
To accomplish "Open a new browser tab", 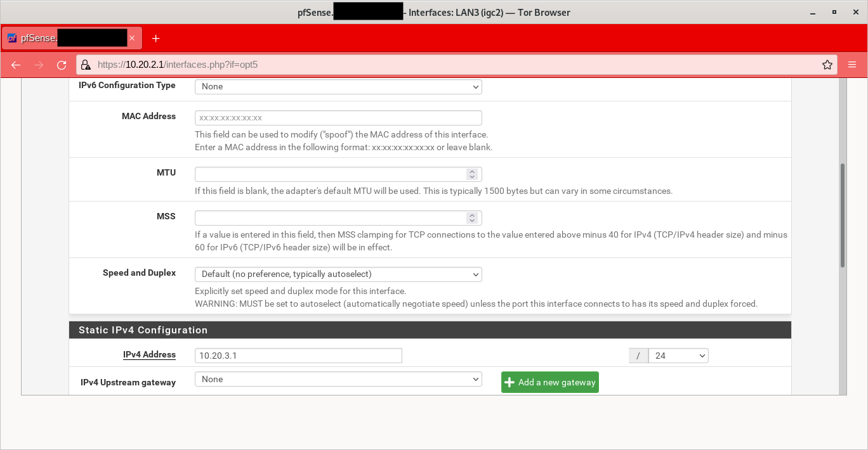I will [x=155, y=38].
